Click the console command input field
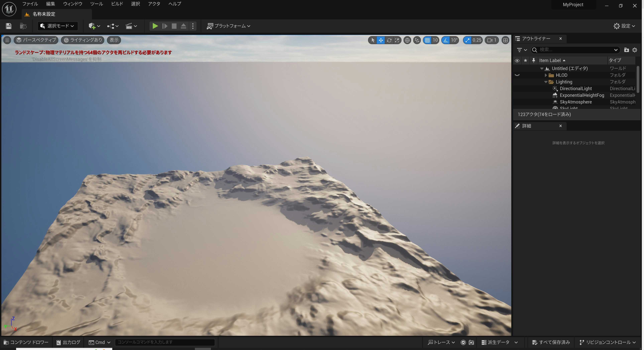This screenshot has width=644, height=350. point(165,342)
